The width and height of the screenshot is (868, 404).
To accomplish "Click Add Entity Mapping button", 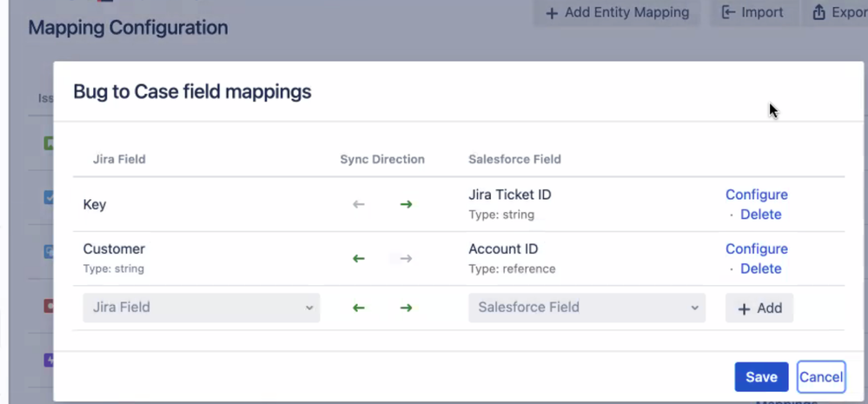I will pyautogui.click(x=617, y=13).
